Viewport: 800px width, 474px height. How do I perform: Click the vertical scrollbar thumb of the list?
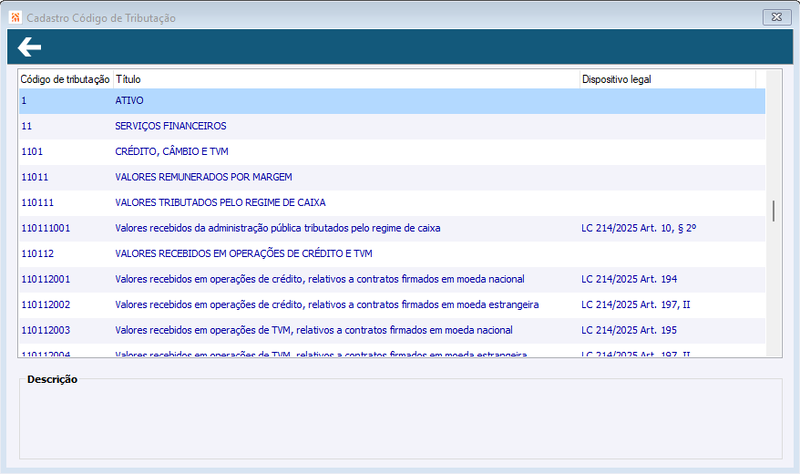point(773,211)
